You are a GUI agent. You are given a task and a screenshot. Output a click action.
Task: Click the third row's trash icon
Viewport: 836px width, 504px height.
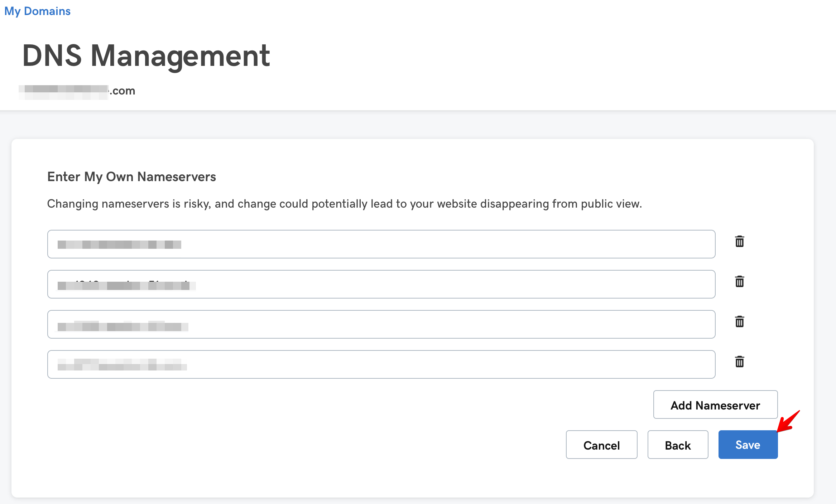pyautogui.click(x=739, y=322)
